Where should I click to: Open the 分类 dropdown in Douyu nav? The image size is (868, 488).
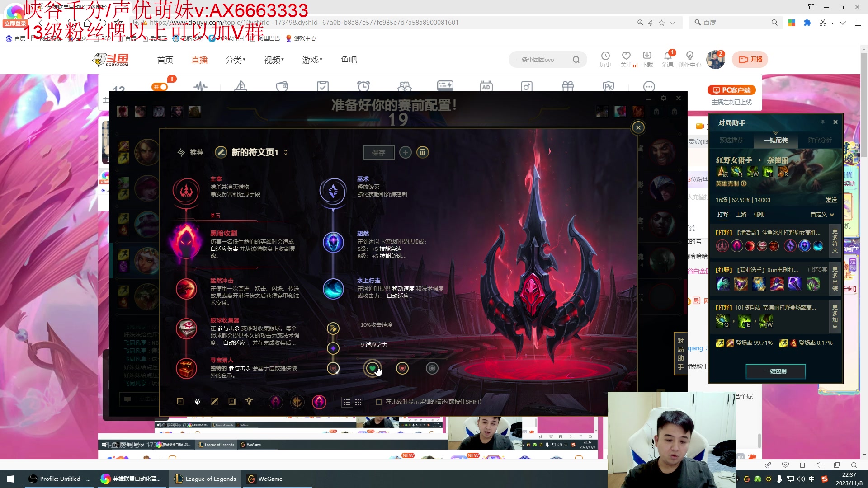(x=236, y=60)
